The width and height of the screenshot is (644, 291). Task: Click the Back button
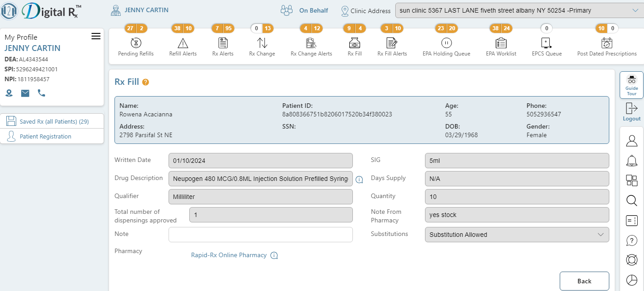(585, 281)
